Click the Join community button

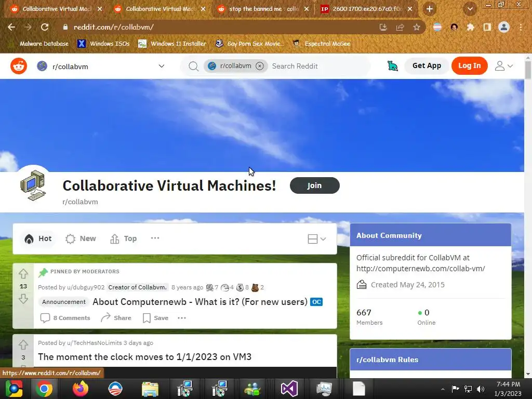click(x=314, y=185)
